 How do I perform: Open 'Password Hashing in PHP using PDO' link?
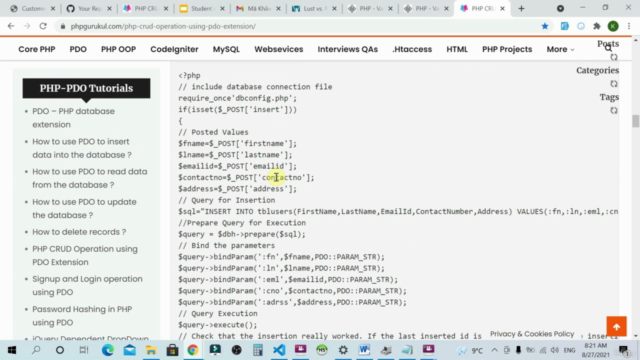pyautogui.click(x=82, y=316)
